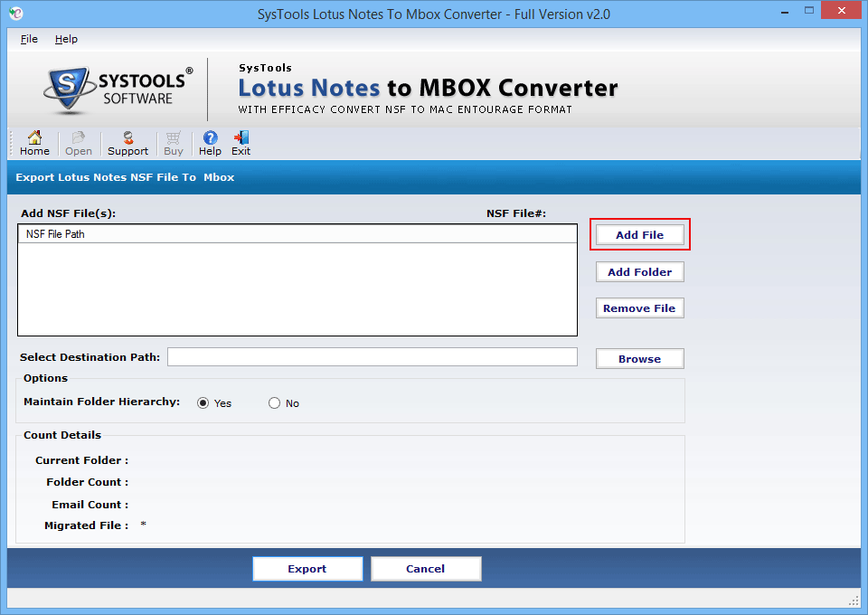Maximize the converter window
868x615 pixels.
click(808, 11)
